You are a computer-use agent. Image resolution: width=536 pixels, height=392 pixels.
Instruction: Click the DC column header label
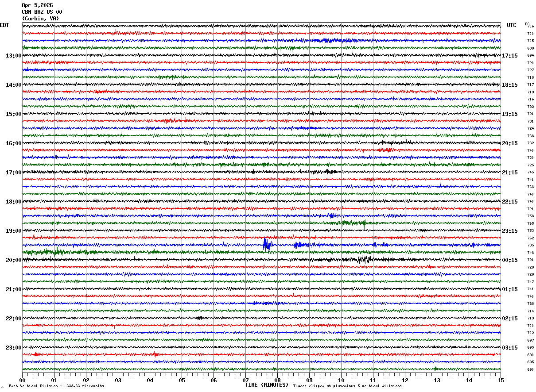click(527, 24)
